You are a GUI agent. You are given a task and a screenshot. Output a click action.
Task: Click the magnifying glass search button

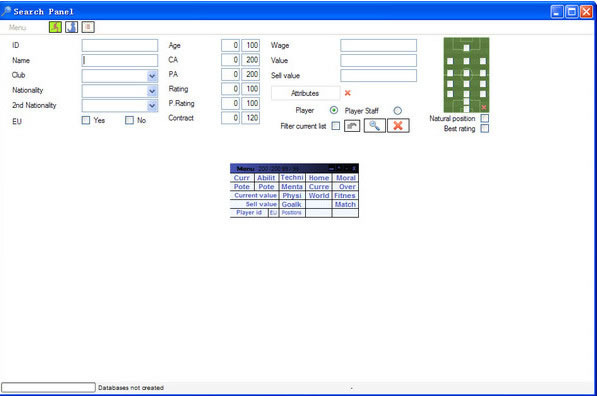coord(375,125)
